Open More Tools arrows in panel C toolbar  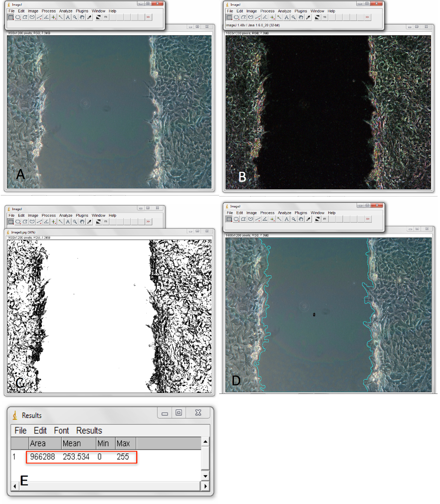148,222
